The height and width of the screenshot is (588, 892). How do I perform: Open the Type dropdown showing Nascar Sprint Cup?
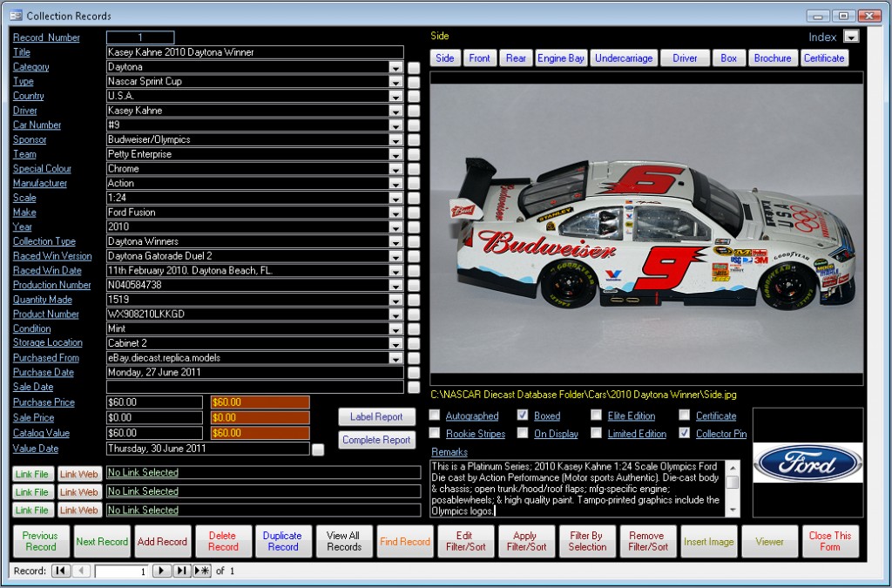pyautogui.click(x=396, y=82)
